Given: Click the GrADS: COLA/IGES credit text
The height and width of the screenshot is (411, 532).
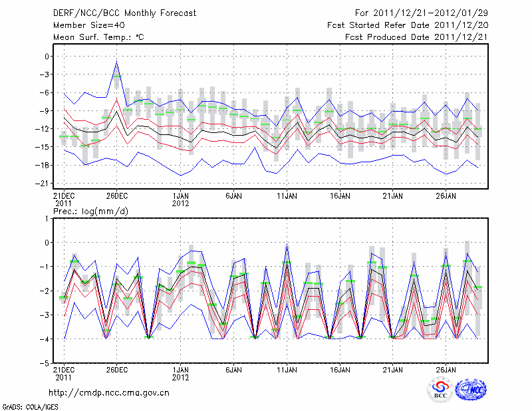Looking at the screenshot, I should click(29, 406).
